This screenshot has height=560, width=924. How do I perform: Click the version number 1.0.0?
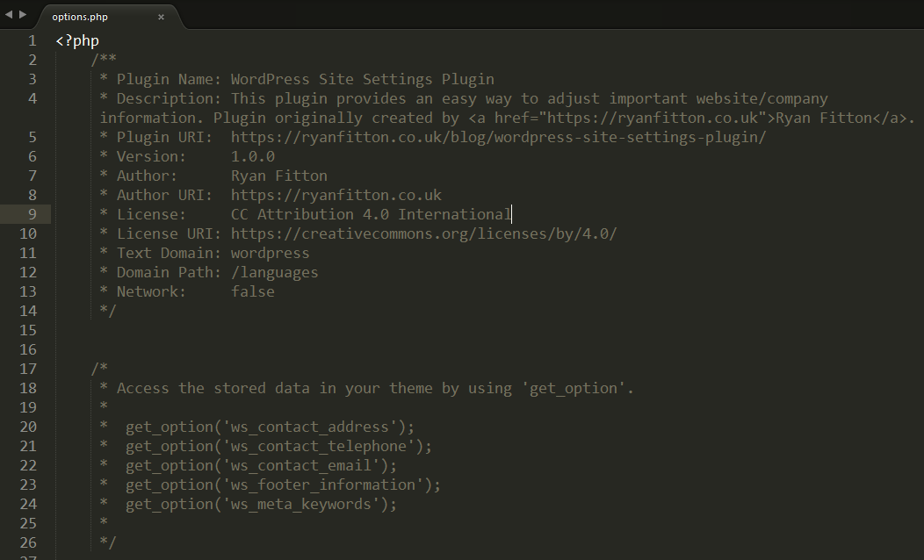[x=252, y=156]
